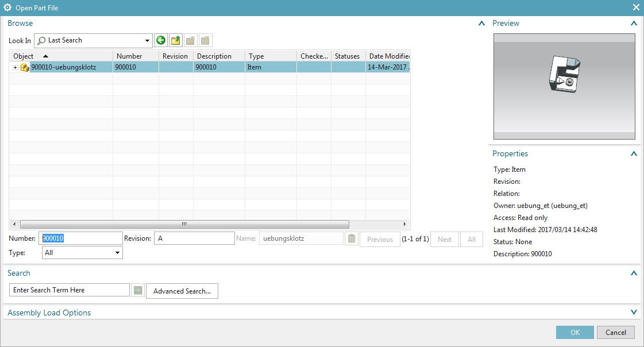The image size is (644, 347).
Task: Click the gear icon in title bar
Action: (7, 7)
